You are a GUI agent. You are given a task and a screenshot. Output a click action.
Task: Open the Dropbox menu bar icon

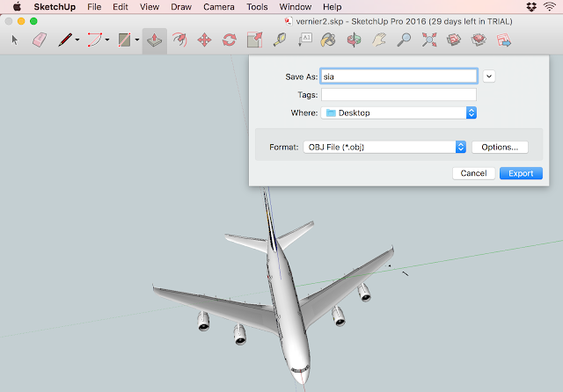click(531, 7)
